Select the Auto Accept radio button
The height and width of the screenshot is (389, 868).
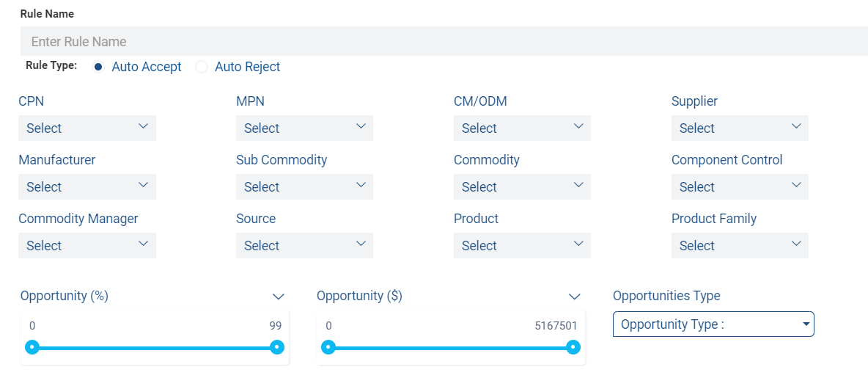[98, 67]
